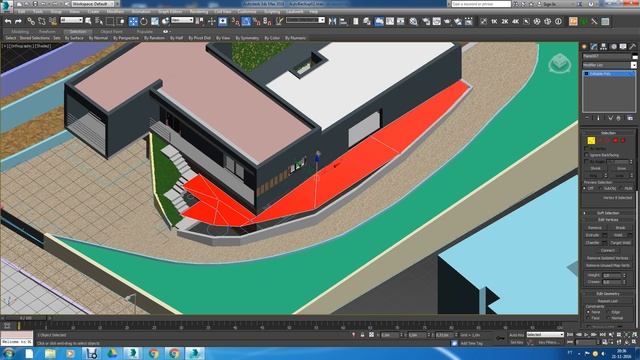Select the Face constraint radio button
This screenshot has width=640, height=360.
click(588, 318)
